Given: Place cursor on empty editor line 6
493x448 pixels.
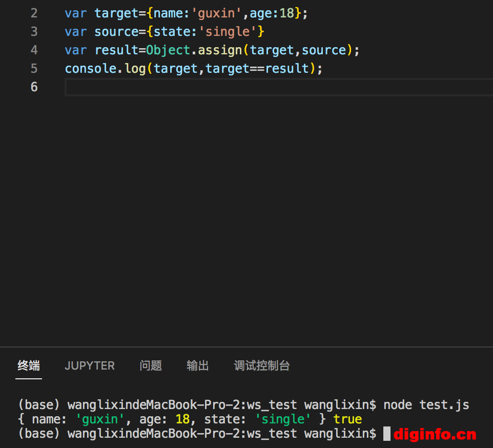Looking at the screenshot, I should coord(279,87).
